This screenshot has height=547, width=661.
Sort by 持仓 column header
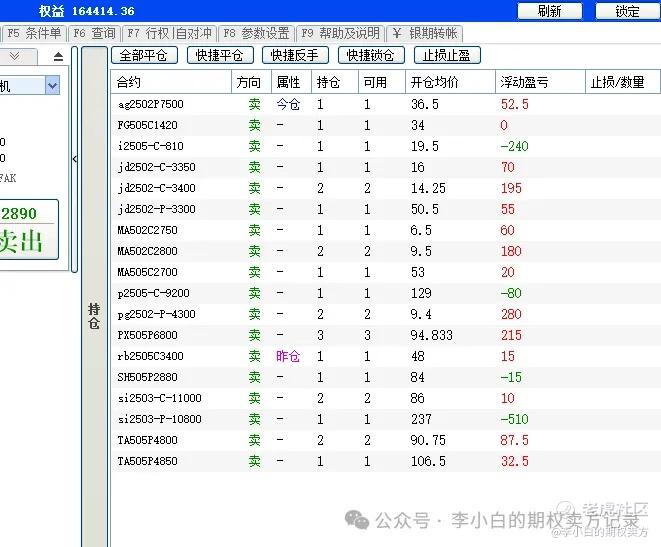[335, 82]
